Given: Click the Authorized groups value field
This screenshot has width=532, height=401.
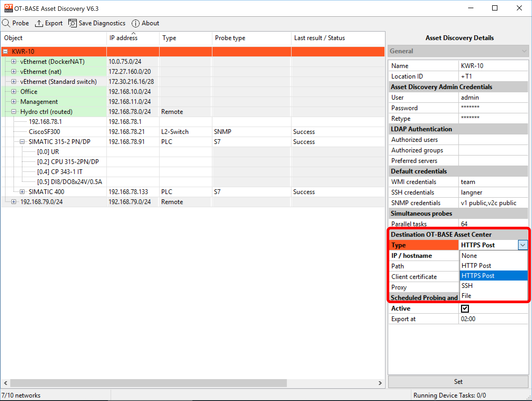Looking at the screenshot, I should tap(493, 150).
